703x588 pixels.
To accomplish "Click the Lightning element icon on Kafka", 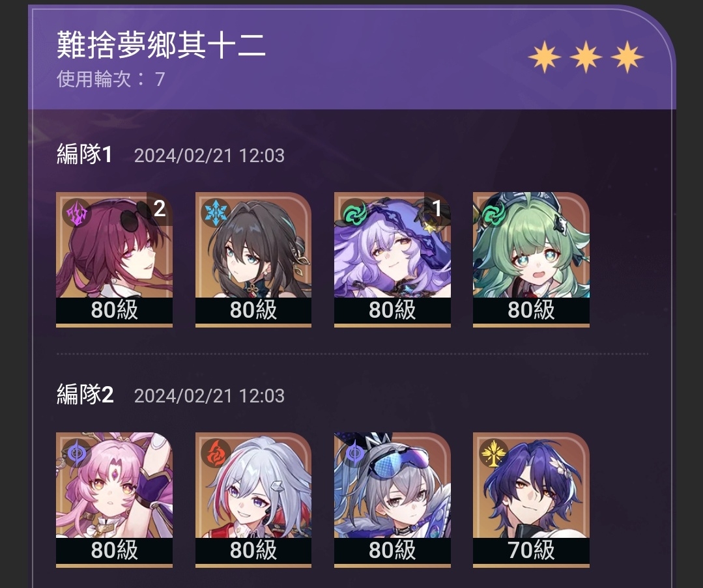I will (77, 213).
